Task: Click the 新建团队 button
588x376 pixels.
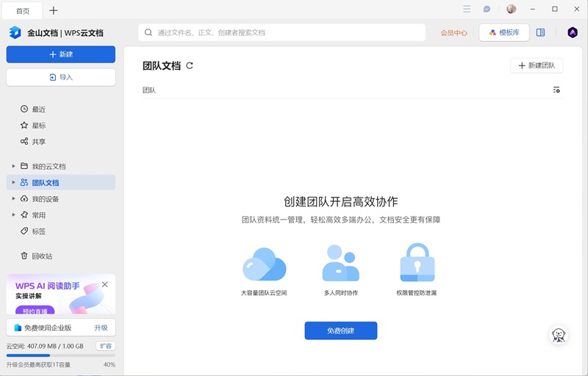Action: (x=537, y=65)
